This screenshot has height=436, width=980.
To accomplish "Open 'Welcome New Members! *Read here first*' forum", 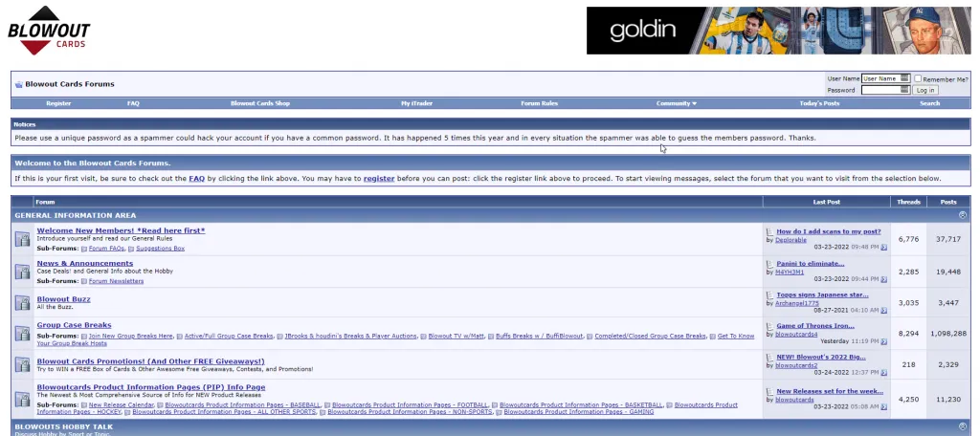I will [x=121, y=230].
